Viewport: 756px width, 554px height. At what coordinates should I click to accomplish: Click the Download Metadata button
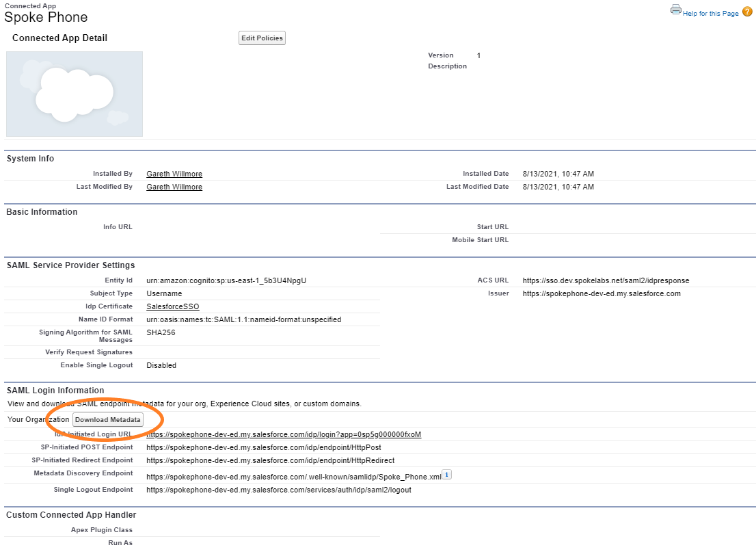click(x=107, y=420)
